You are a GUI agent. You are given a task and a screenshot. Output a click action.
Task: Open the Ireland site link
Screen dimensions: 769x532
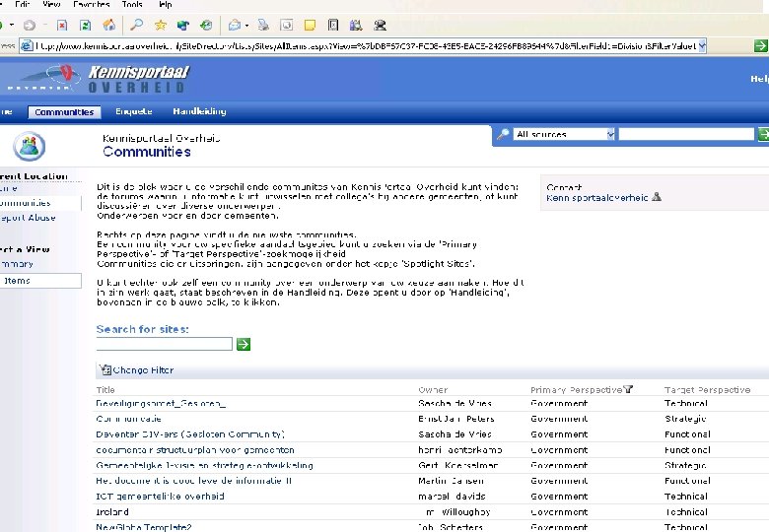click(112, 512)
